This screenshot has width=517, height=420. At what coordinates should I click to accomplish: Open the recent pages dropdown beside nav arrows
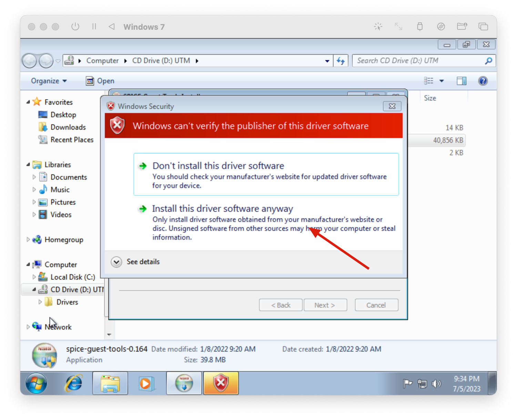(x=58, y=61)
